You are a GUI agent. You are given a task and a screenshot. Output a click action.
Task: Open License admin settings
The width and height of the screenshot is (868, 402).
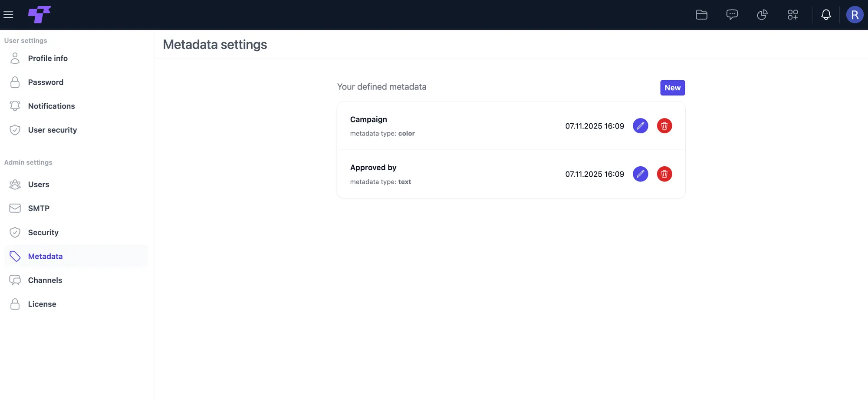tap(76, 304)
